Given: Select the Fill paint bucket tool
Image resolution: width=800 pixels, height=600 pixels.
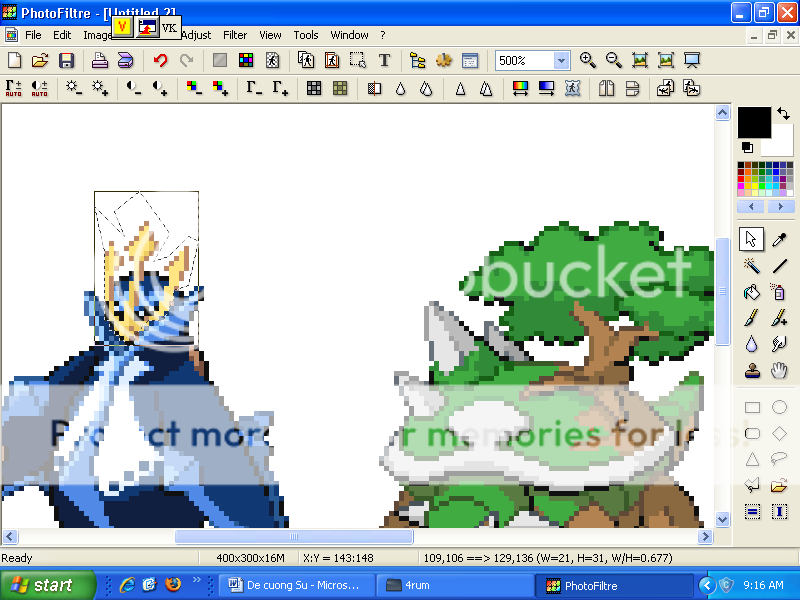Looking at the screenshot, I should 751,292.
